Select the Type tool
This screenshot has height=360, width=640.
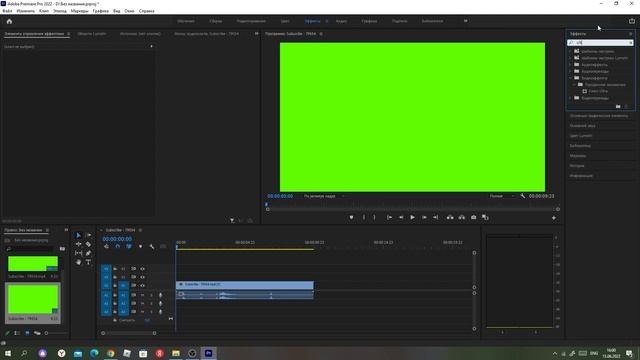(89, 262)
